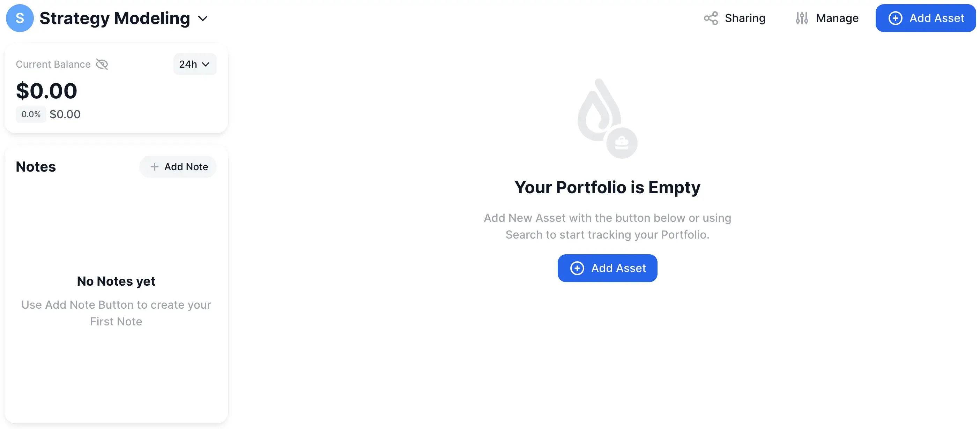The width and height of the screenshot is (980, 429).
Task: Click the Manage sliders icon
Action: 802,18
